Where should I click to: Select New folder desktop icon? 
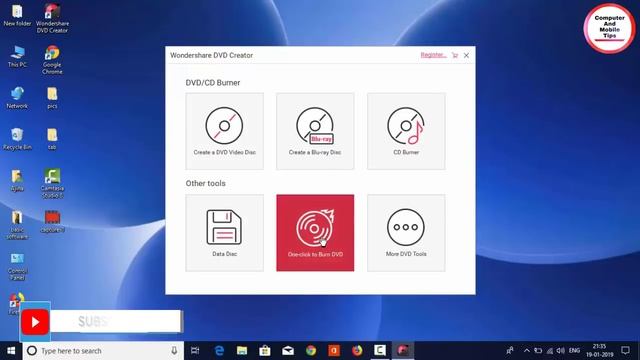coord(17,16)
